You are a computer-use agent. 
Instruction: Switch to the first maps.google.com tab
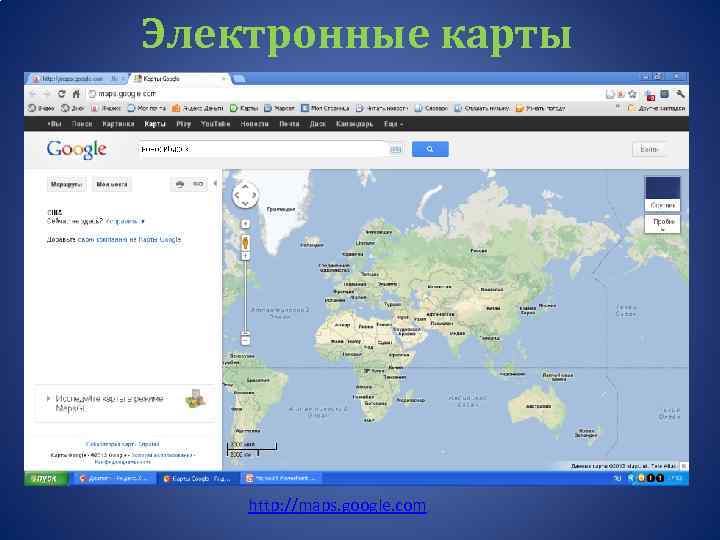tap(78, 79)
